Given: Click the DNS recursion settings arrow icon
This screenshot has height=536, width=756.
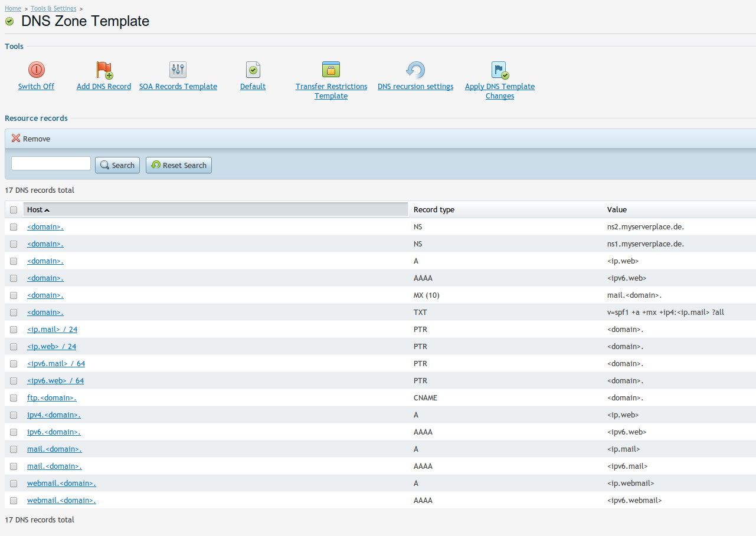Looking at the screenshot, I should 415,70.
